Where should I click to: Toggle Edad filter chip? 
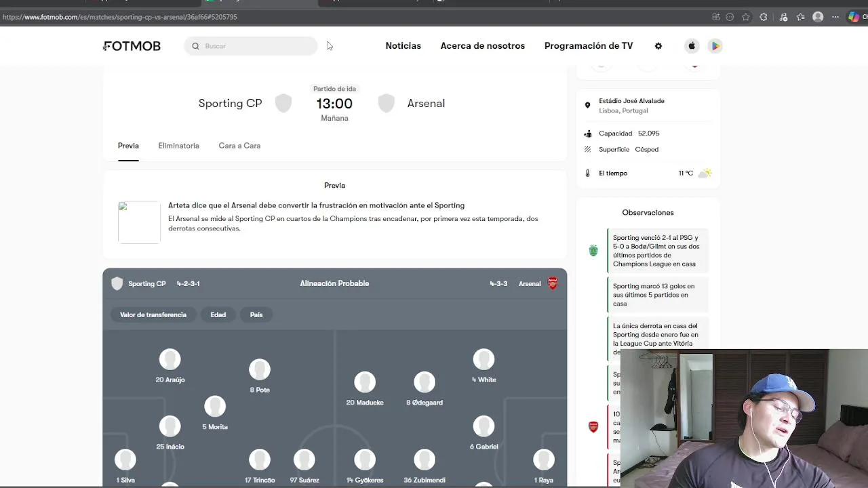coord(218,314)
